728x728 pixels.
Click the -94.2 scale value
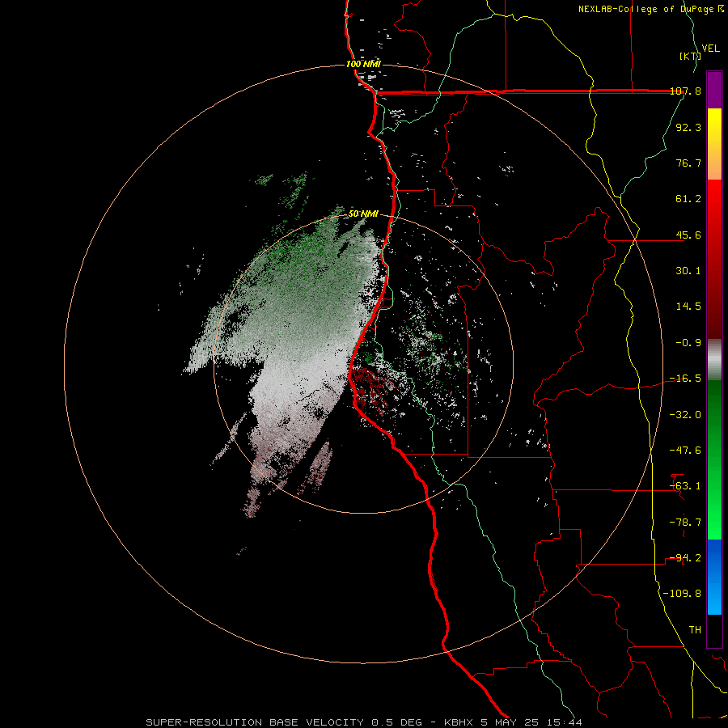click(x=685, y=558)
